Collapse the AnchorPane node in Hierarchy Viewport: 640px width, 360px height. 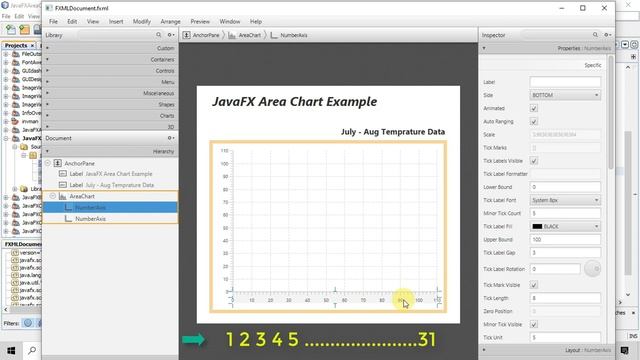pyautogui.click(x=48, y=163)
